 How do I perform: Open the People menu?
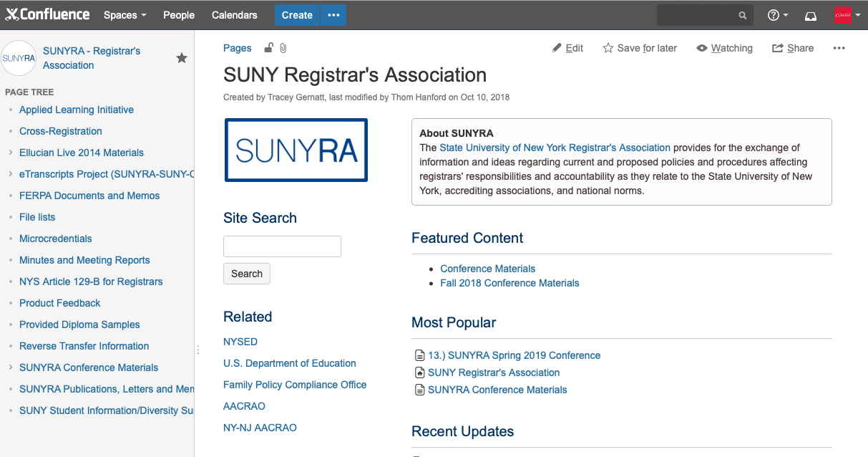point(179,15)
